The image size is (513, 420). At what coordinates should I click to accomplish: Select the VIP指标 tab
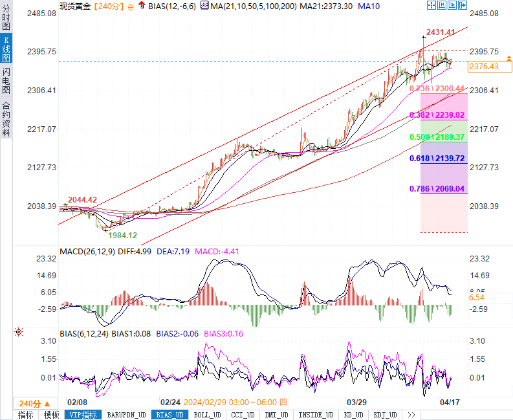tap(83, 415)
